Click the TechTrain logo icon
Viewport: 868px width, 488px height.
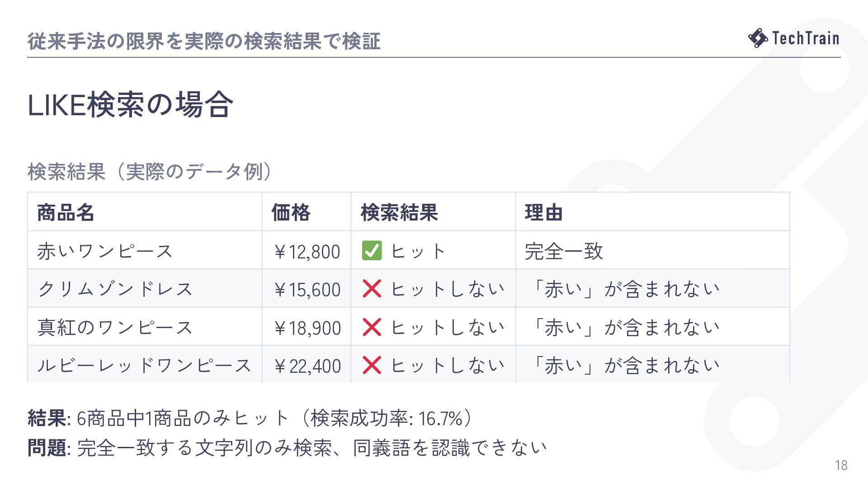[x=758, y=38]
